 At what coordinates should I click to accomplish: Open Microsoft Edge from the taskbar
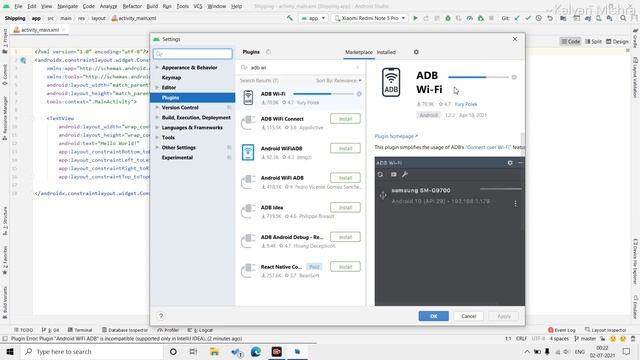coord(256,351)
